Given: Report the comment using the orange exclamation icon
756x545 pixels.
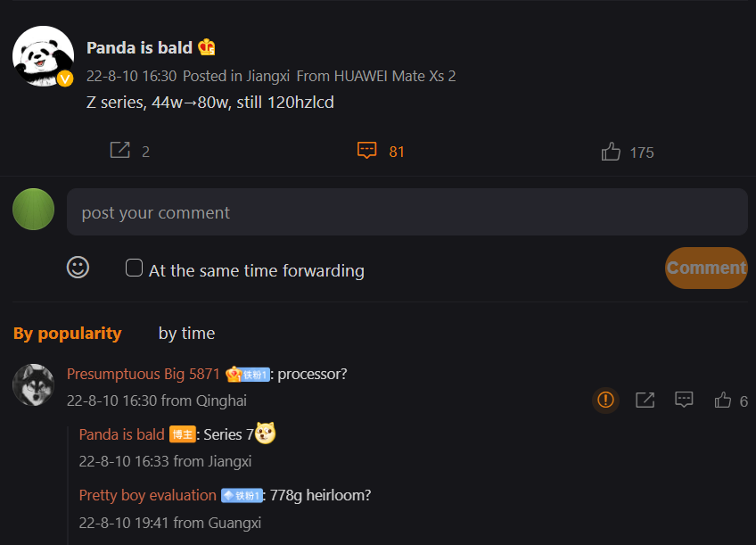Looking at the screenshot, I should (x=605, y=400).
